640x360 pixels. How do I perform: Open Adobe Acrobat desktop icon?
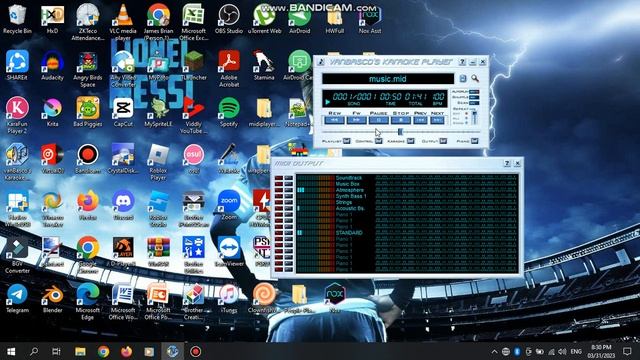229,69
